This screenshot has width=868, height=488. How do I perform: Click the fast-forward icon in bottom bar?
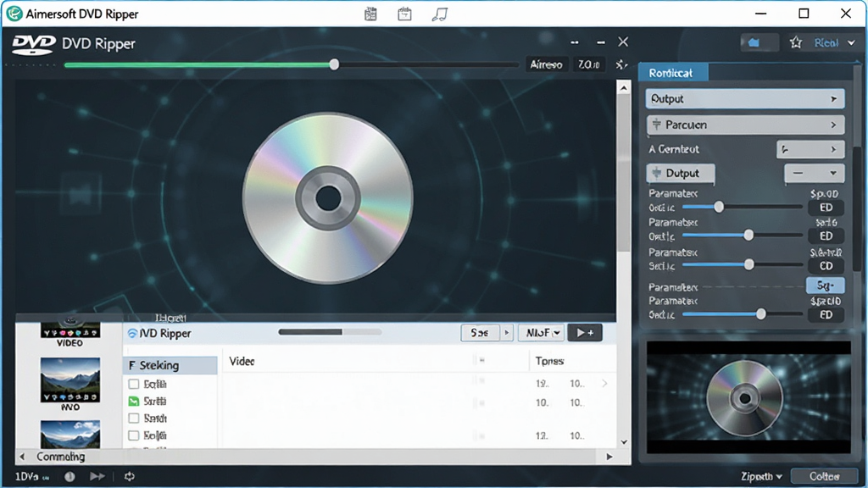[x=97, y=476]
